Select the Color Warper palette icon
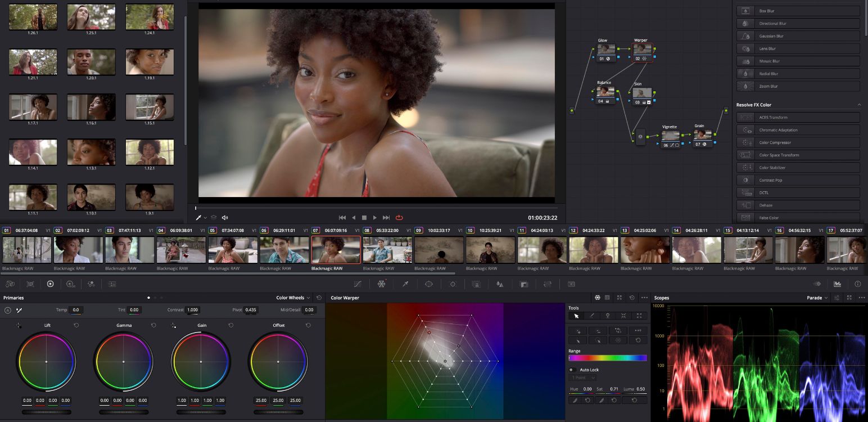This screenshot has width=868, height=422. 381,284
